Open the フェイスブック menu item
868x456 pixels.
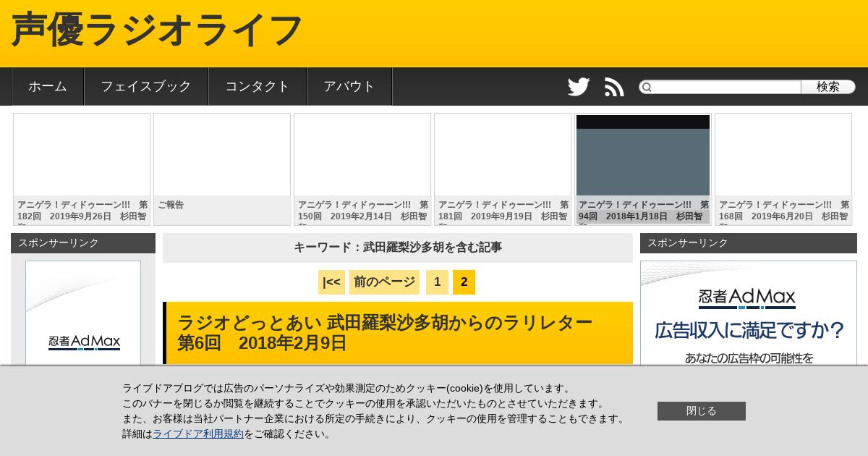tap(146, 86)
